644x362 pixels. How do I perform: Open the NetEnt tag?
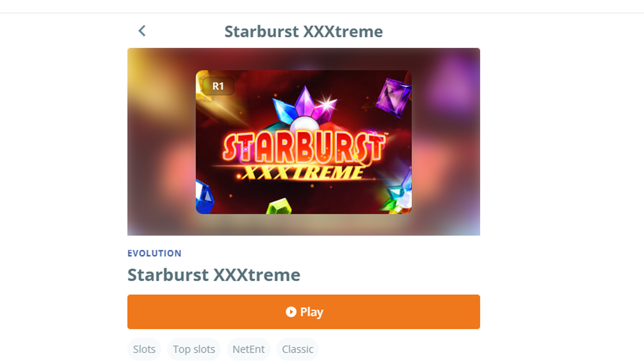tap(249, 349)
